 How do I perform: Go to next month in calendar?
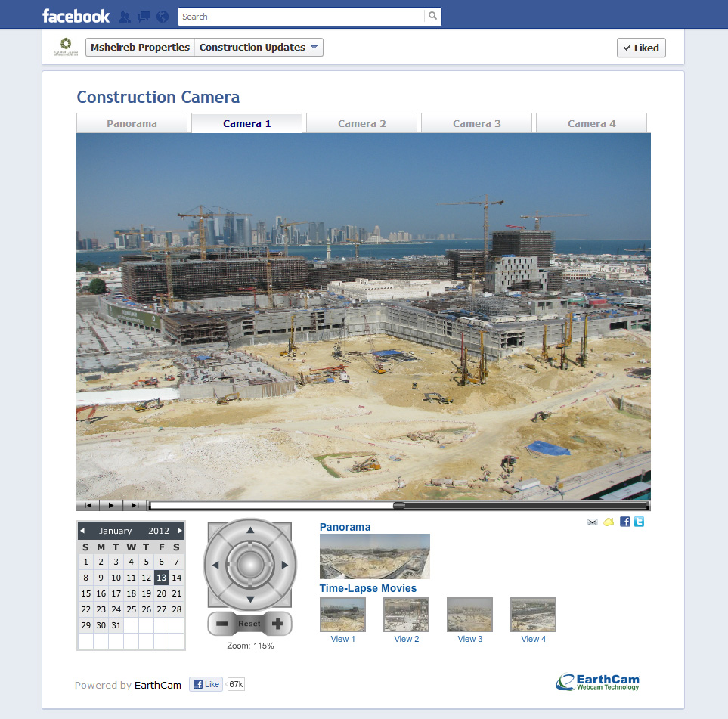coord(180,531)
